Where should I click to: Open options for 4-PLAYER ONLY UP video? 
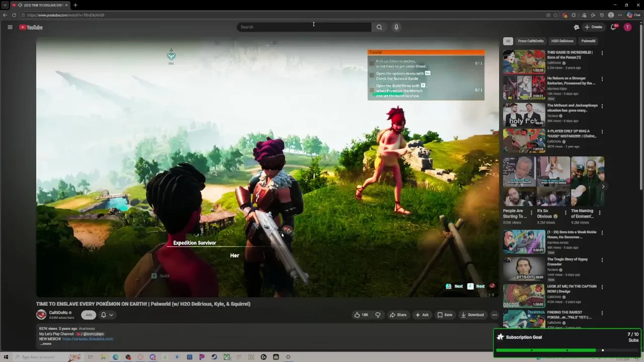pyautogui.click(x=602, y=132)
